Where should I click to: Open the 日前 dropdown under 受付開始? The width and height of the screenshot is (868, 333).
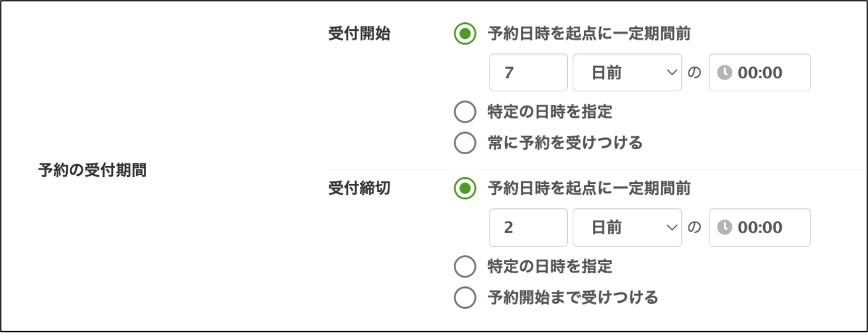point(627,73)
